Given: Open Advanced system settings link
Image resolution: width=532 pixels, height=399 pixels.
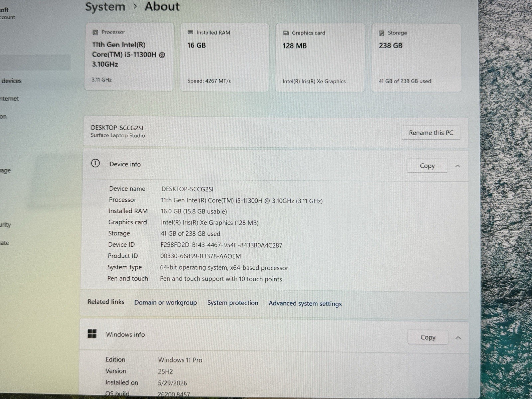Looking at the screenshot, I should pyautogui.click(x=305, y=303).
